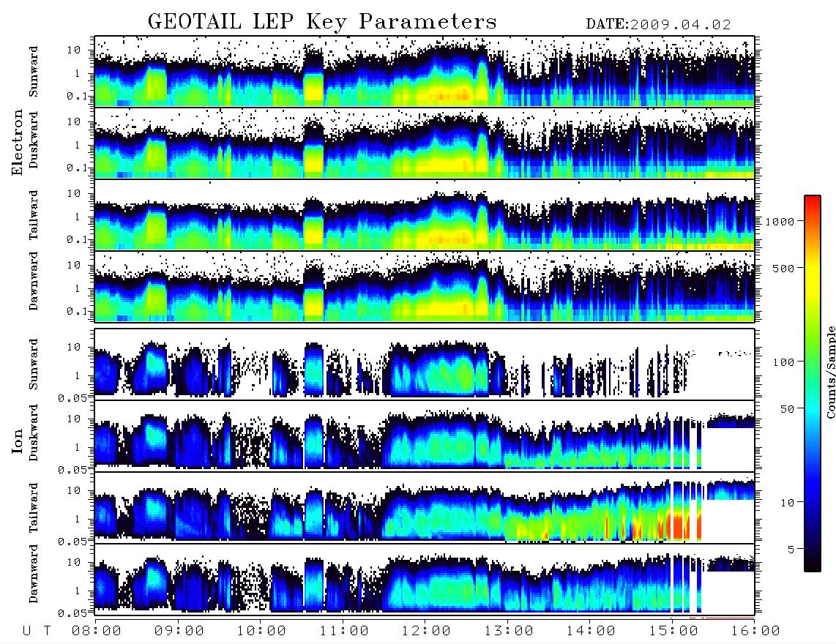The width and height of the screenshot is (836, 644).
Task: Click the date label 'DATE:2009.04.02'
Action: coord(658,25)
